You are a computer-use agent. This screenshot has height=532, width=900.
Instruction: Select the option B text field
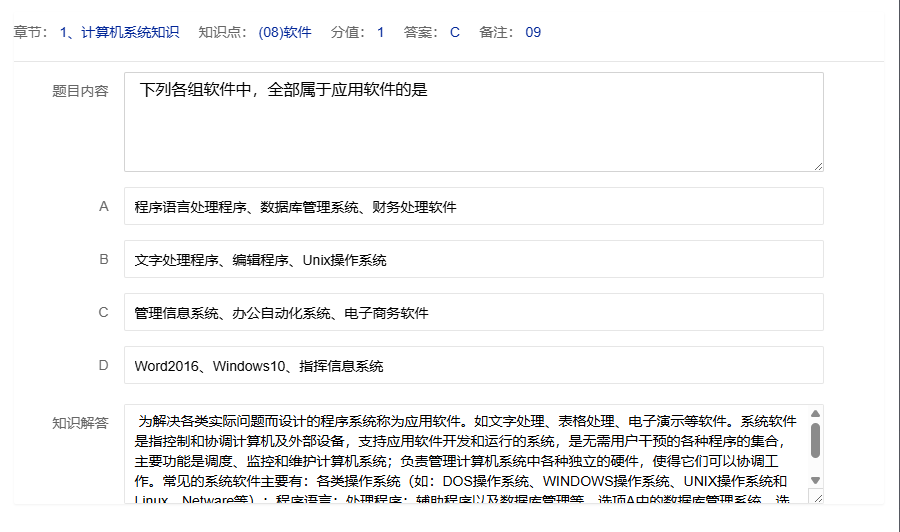(473, 260)
